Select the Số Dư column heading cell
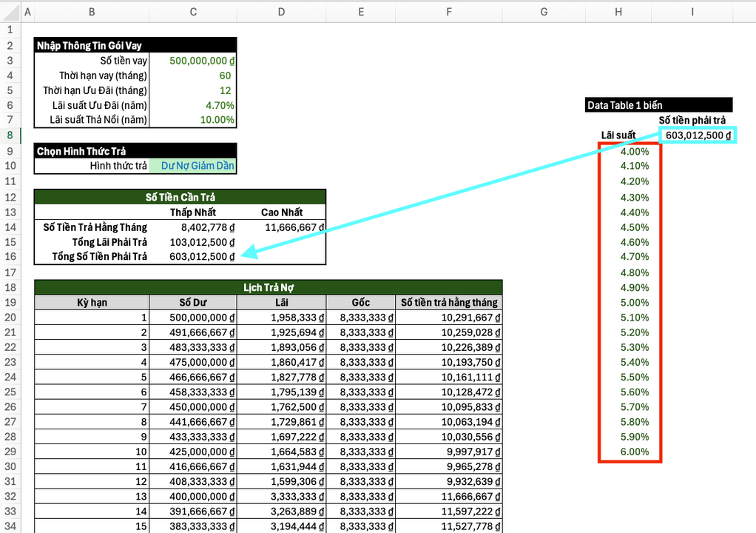Screen dimensions: 756x533 pos(193,303)
